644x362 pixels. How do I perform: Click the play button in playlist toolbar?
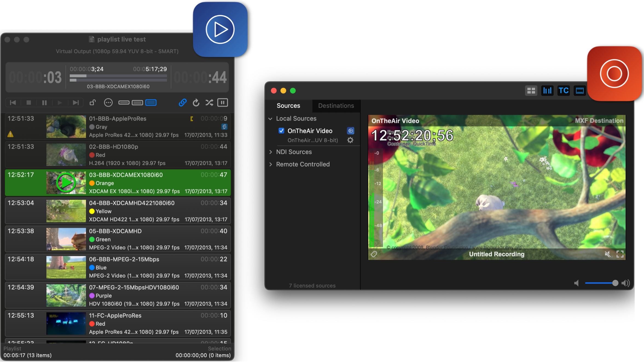tap(60, 103)
